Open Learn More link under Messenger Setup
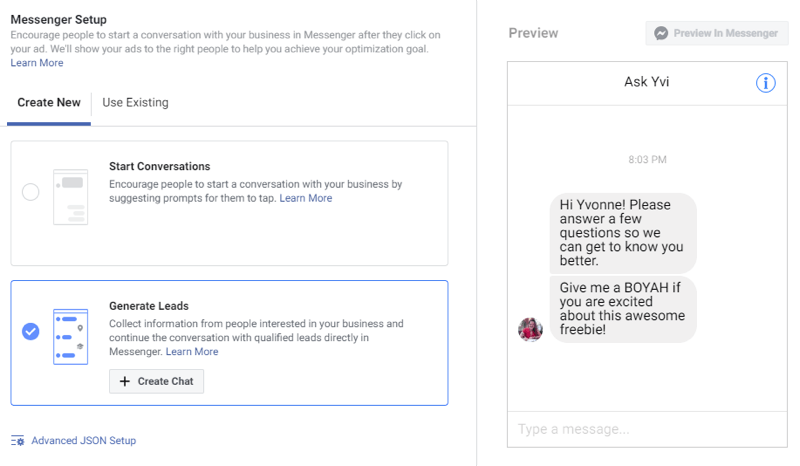 [37, 63]
